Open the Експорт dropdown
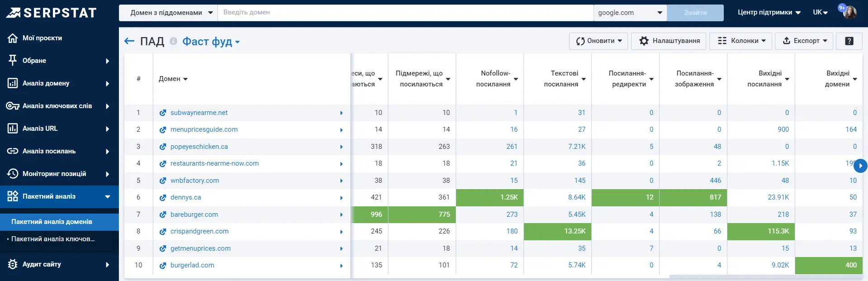The width and height of the screenshot is (868, 281). tap(804, 41)
